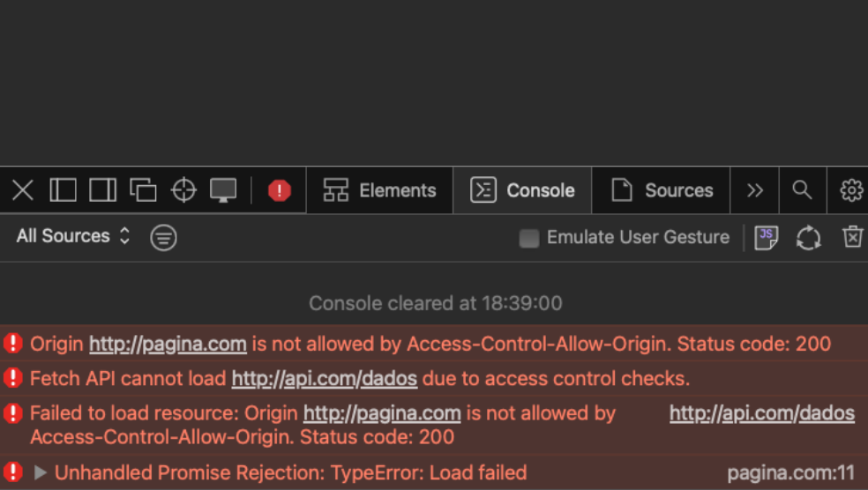Click the api.com/dados link in the Fetch API error
This screenshot has height=490, width=868.
pyautogui.click(x=324, y=379)
